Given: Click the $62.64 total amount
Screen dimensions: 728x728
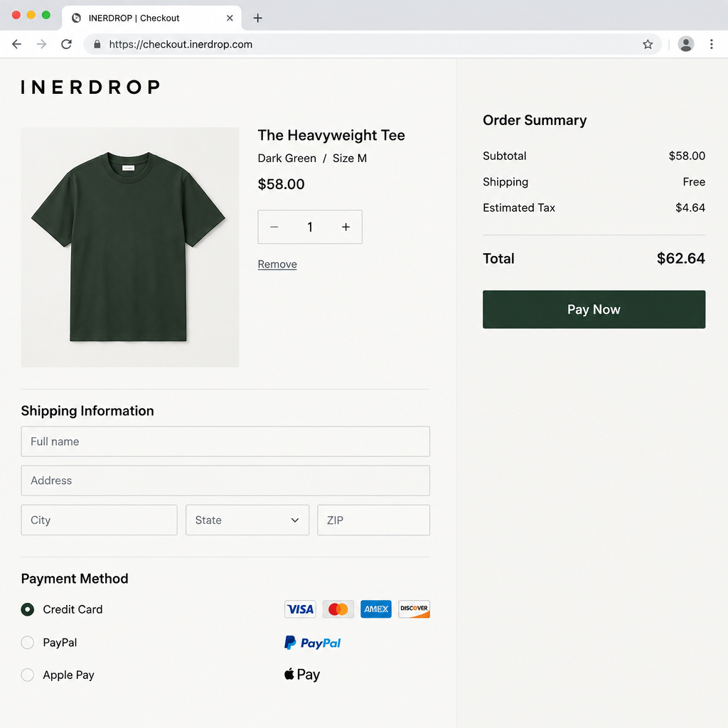Looking at the screenshot, I should (680, 258).
